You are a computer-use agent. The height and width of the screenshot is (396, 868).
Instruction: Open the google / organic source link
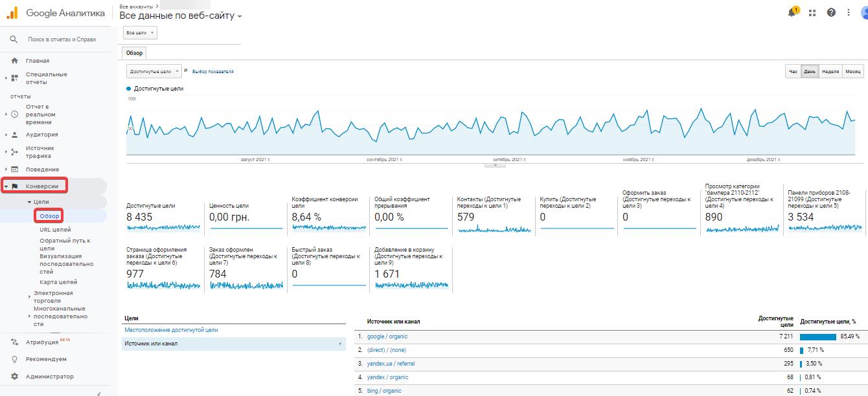tap(387, 336)
